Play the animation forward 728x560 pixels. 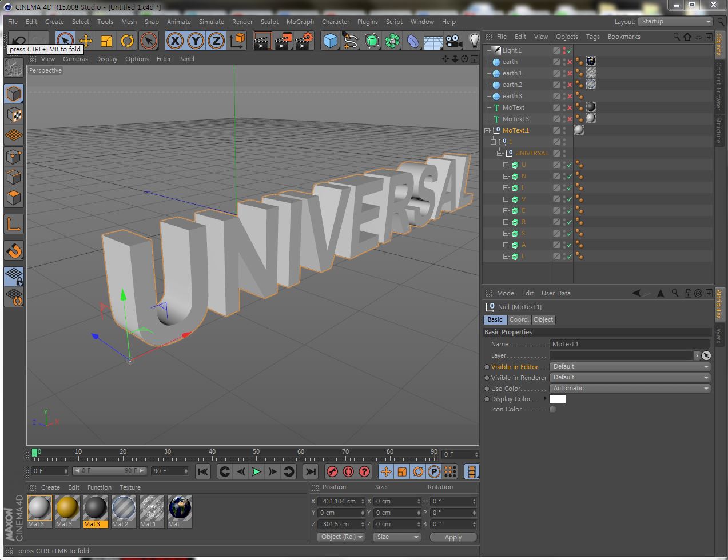256,471
